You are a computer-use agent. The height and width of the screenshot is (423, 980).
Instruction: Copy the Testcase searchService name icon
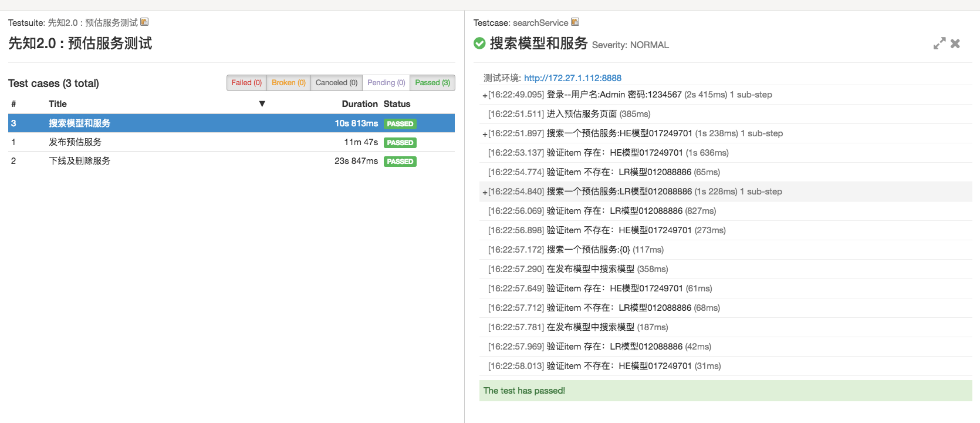pyautogui.click(x=575, y=22)
